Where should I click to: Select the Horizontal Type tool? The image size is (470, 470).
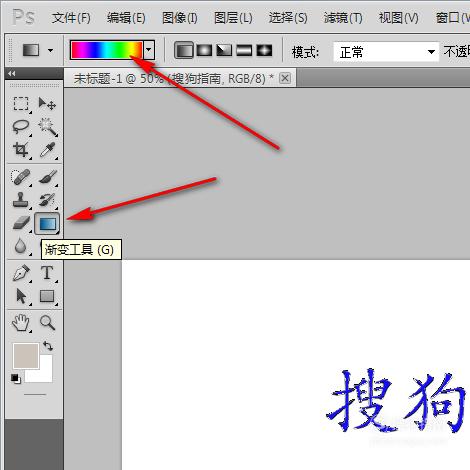[x=47, y=273]
